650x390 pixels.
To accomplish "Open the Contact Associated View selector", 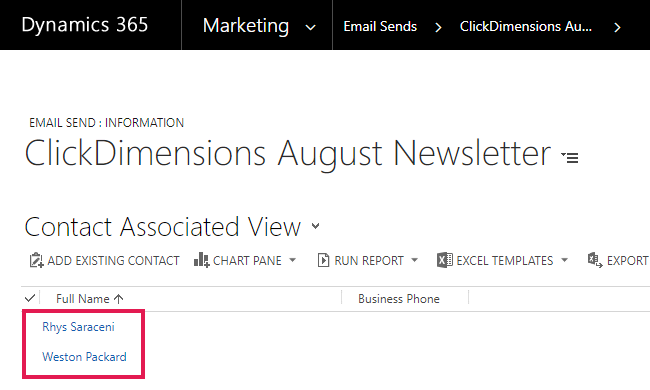I will tap(316, 226).
